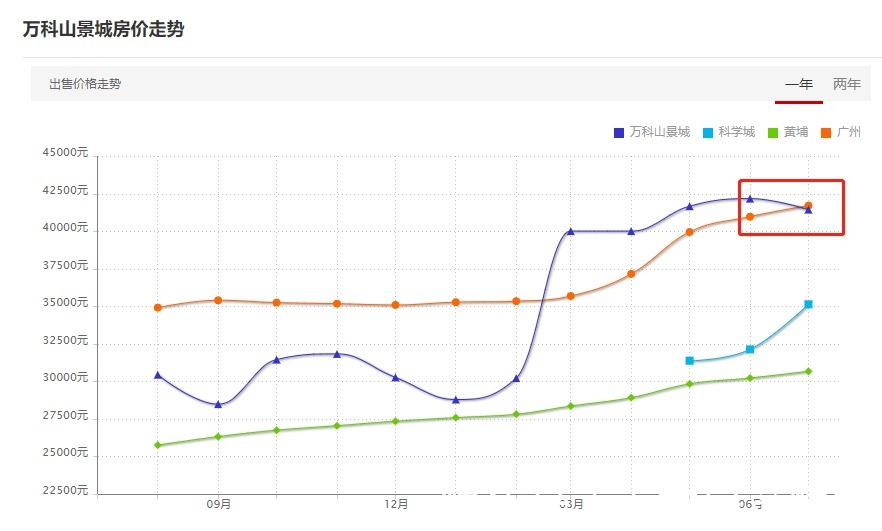The width and height of the screenshot is (882, 531).
Task: Click the cyan 科学城 legend square
Action: pos(708,133)
